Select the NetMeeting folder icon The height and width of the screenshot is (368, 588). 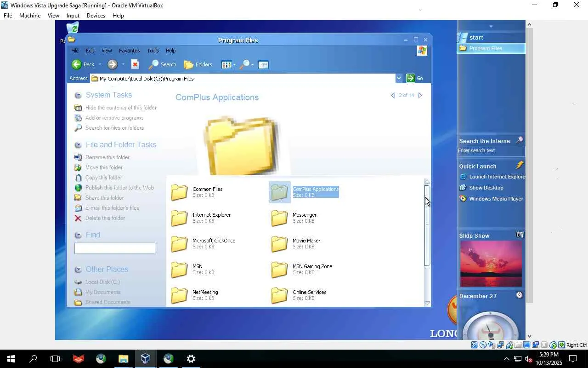tap(179, 295)
